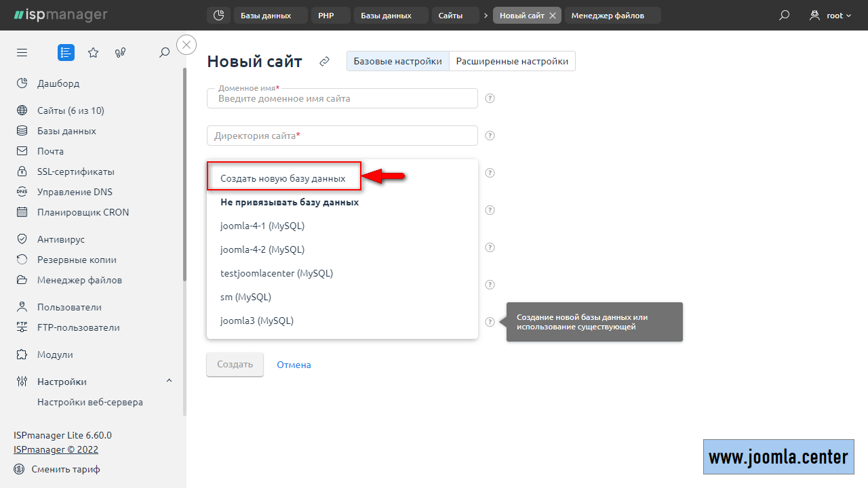Close the form with circled X icon
868x488 pixels.
pos(186,45)
